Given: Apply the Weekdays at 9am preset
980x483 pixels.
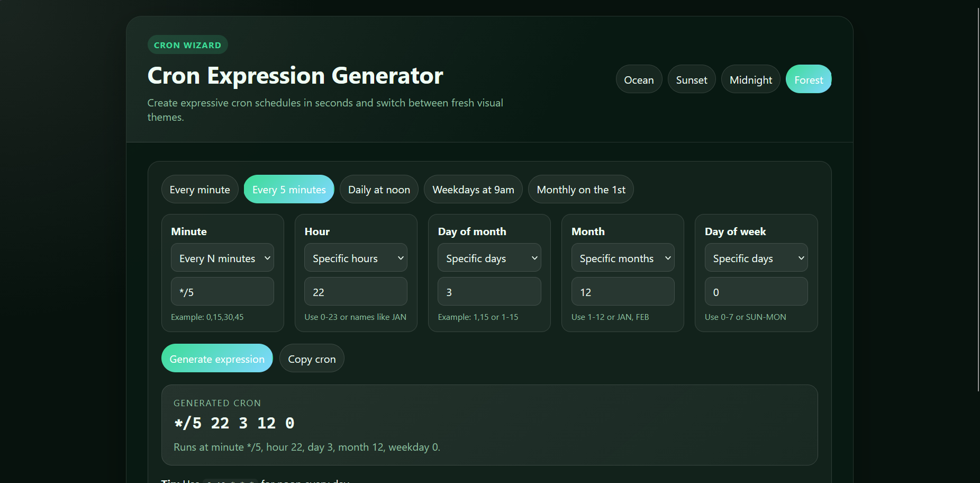Looking at the screenshot, I should 473,190.
